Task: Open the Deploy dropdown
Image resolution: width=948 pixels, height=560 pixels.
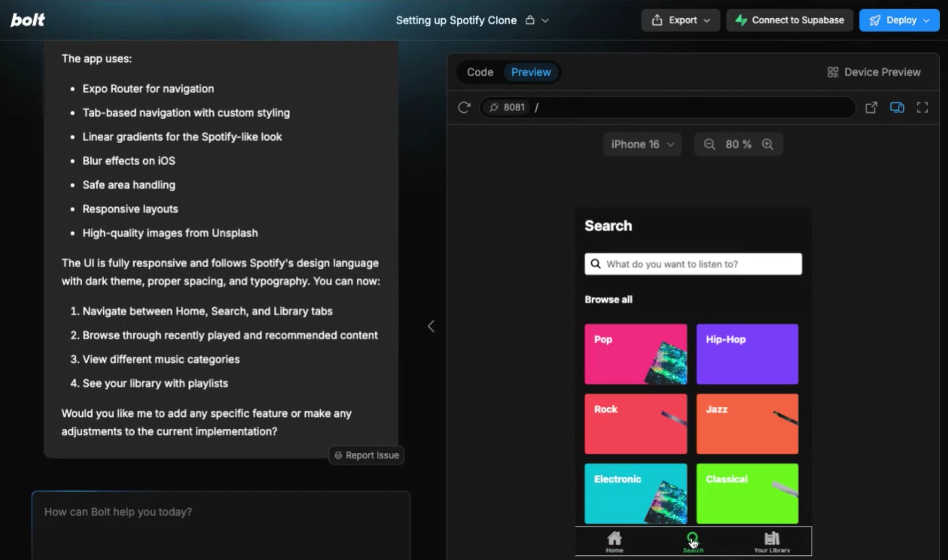Action: (899, 20)
